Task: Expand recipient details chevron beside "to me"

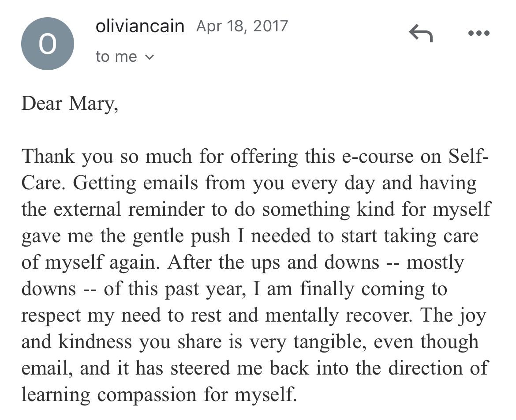Action: tap(150, 57)
